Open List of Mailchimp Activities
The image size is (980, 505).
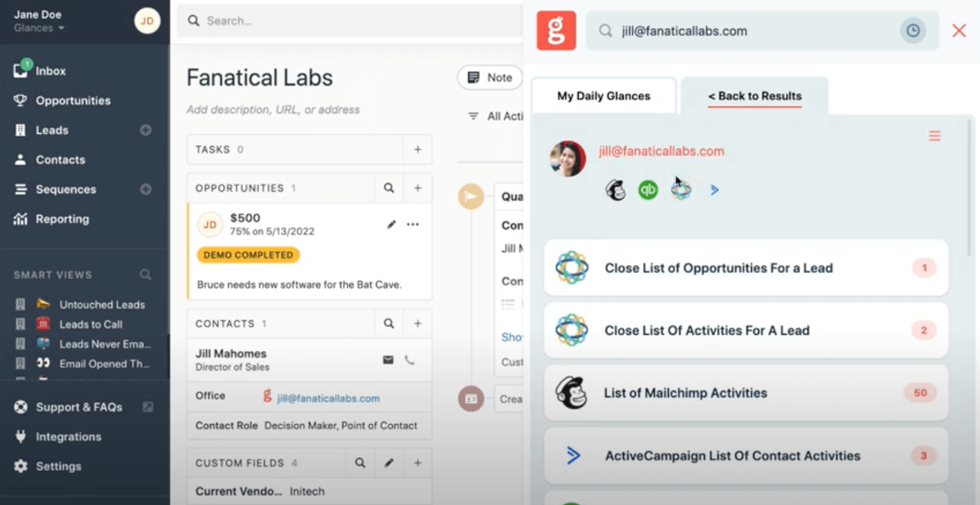[746, 392]
